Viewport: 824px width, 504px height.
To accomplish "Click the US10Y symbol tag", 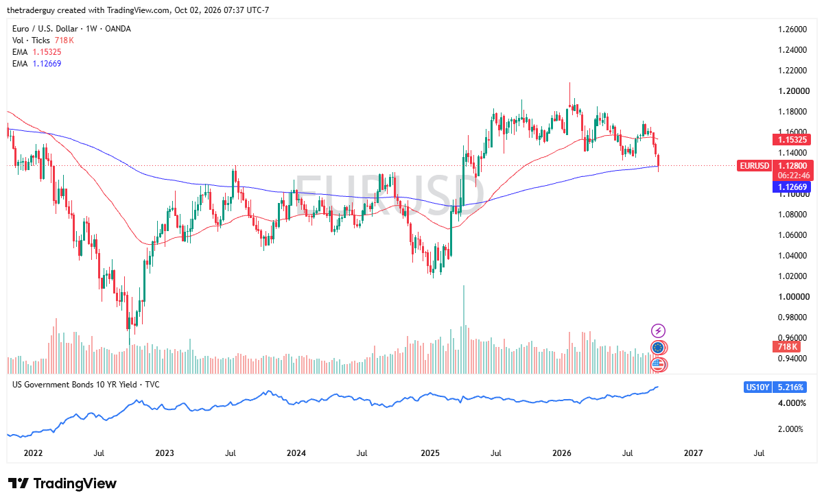I will click(x=757, y=387).
